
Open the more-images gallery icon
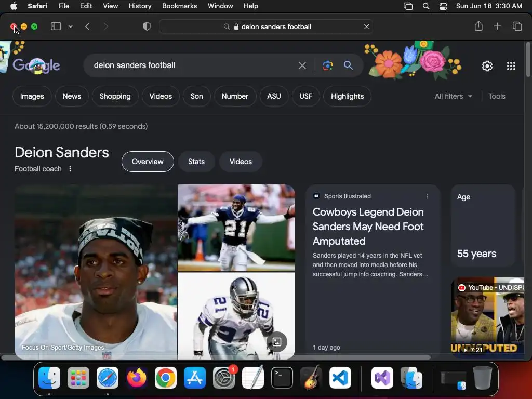click(x=277, y=342)
